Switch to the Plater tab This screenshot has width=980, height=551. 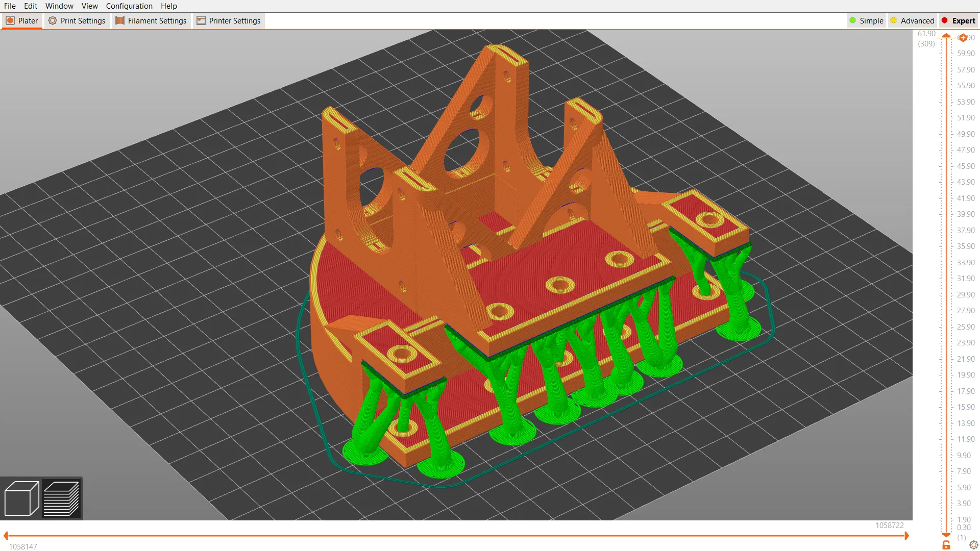pyautogui.click(x=21, y=20)
